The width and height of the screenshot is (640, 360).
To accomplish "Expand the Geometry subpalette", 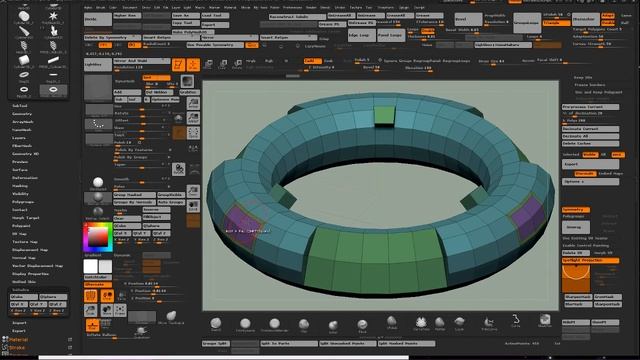I will 22,114.
